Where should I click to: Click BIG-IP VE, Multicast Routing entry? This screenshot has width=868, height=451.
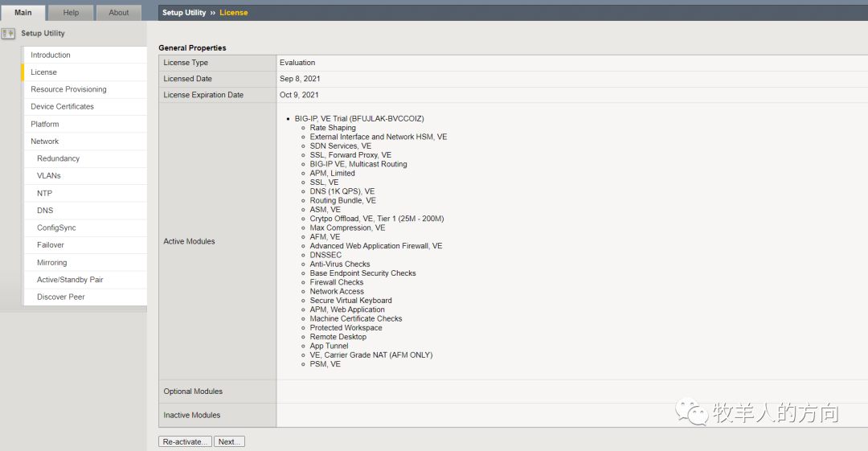tap(358, 164)
